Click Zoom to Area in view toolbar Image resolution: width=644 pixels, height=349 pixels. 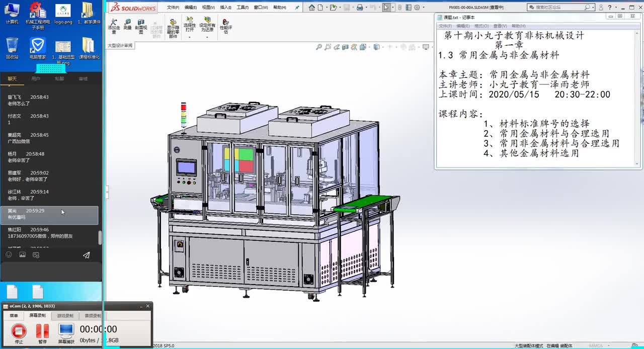point(328,47)
